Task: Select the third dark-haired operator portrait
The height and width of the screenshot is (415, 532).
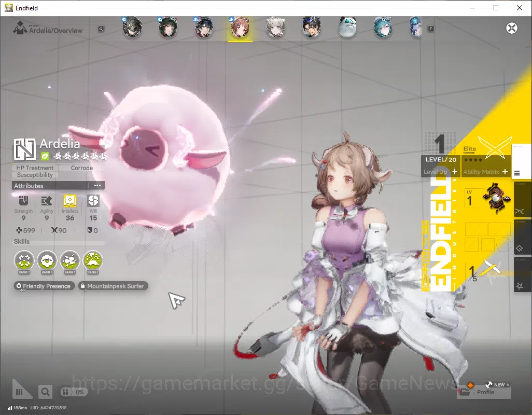Action: [x=204, y=27]
